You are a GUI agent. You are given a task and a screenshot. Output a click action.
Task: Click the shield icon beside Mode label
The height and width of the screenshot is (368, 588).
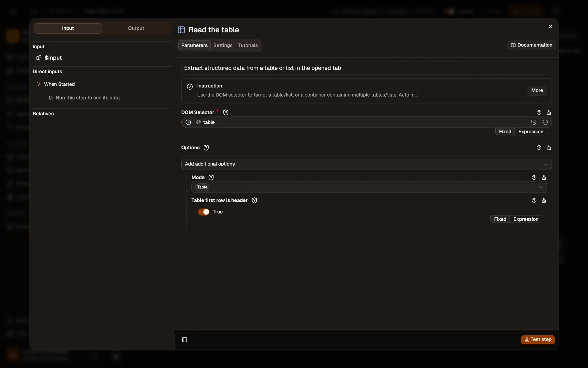click(211, 177)
